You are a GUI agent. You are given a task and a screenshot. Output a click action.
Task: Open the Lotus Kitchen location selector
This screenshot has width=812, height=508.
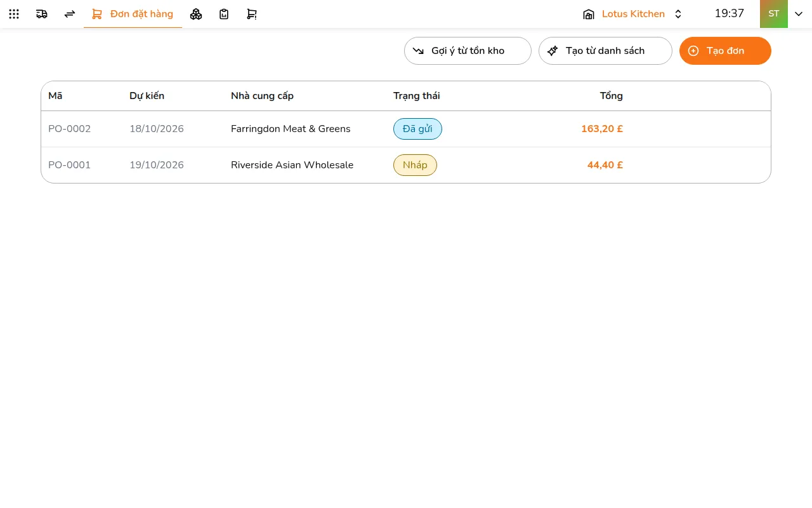[632, 14]
